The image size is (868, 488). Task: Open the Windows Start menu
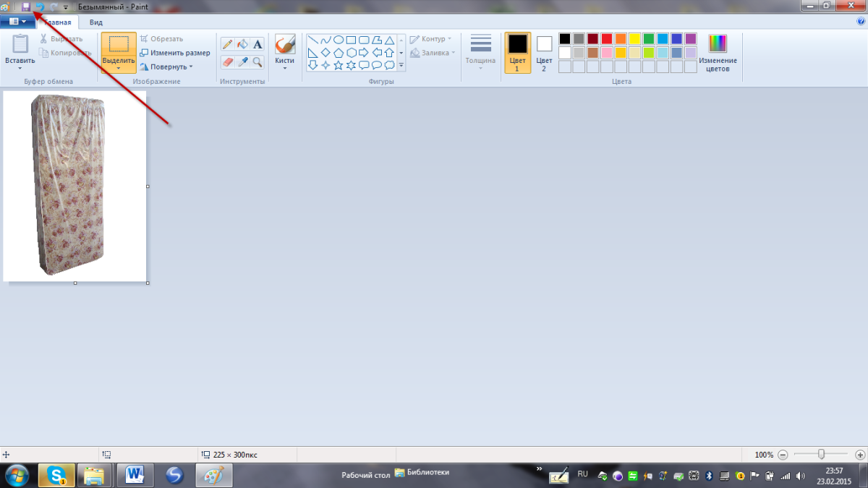(16, 475)
